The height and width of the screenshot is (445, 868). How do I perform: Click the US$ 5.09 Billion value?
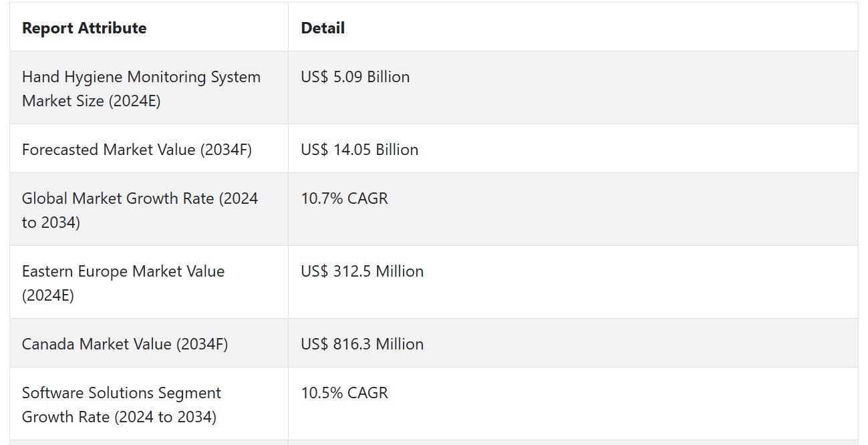click(355, 77)
